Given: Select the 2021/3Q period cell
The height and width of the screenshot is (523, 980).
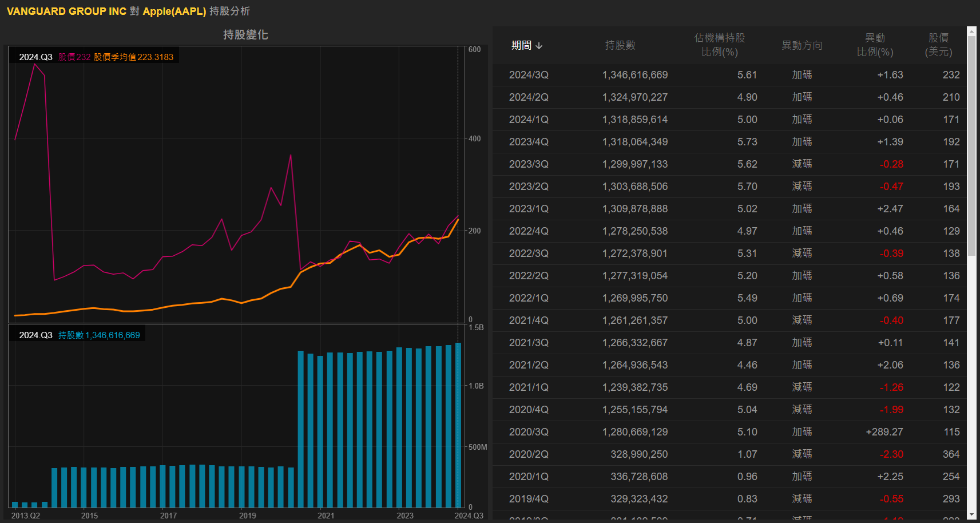Looking at the screenshot, I should pyautogui.click(x=529, y=343).
